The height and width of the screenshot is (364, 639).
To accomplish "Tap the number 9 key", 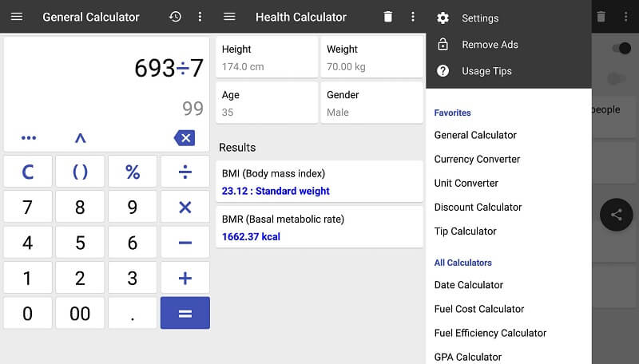I will pos(133,208).
